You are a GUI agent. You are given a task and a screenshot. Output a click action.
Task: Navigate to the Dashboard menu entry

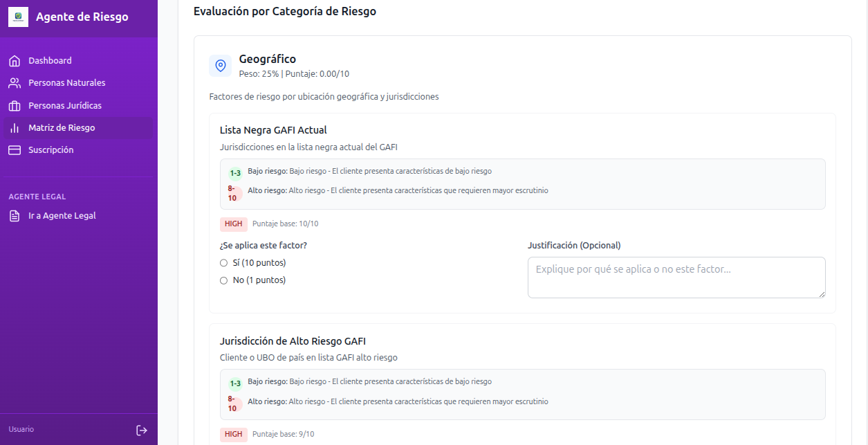click(x=49, y=60)
